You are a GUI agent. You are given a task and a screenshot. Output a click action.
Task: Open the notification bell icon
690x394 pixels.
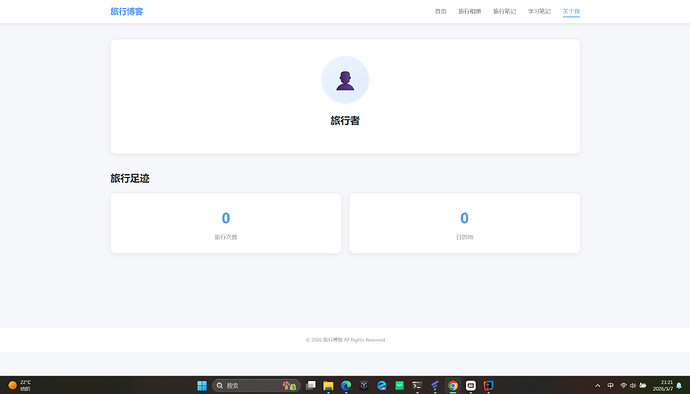click(679, 386)
